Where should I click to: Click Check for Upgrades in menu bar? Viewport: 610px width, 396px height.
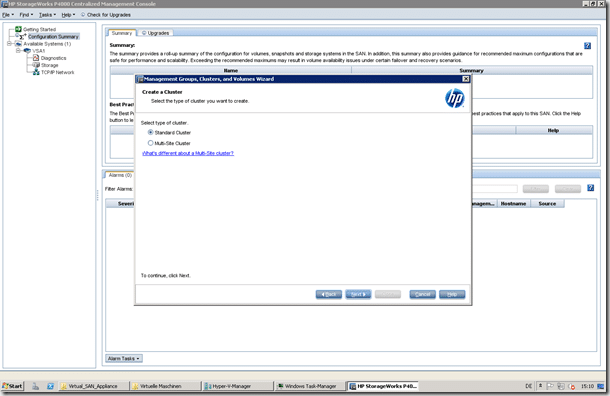point(106,15)
